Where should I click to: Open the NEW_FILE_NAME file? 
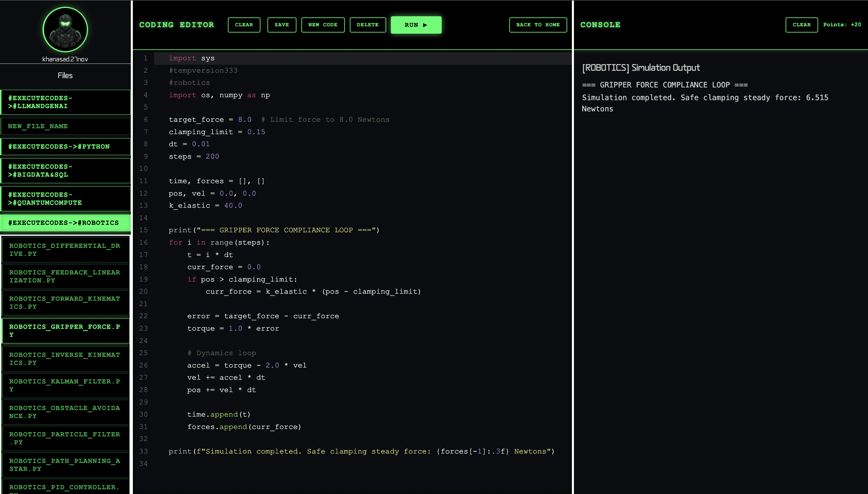pos(66,126)
